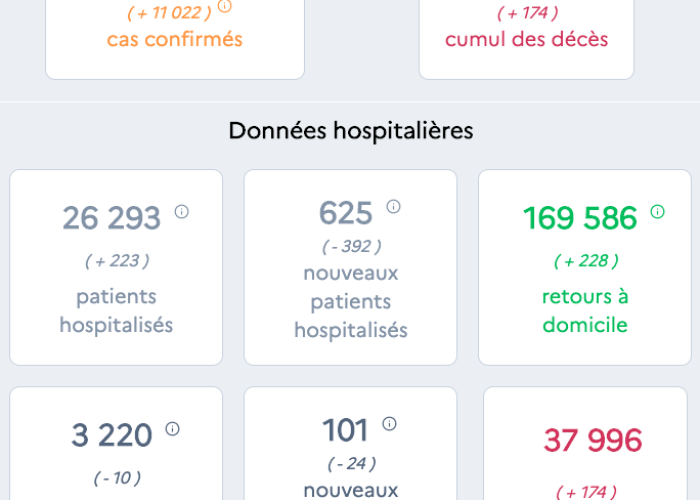Click info icon beside 26 293 hospitalized patients

pos(182,211)
